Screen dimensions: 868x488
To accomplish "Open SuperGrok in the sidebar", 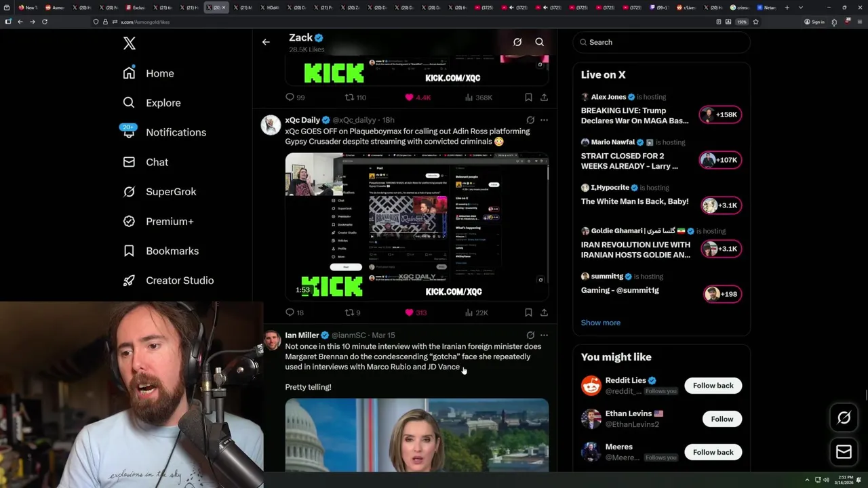I will point(159,192).
